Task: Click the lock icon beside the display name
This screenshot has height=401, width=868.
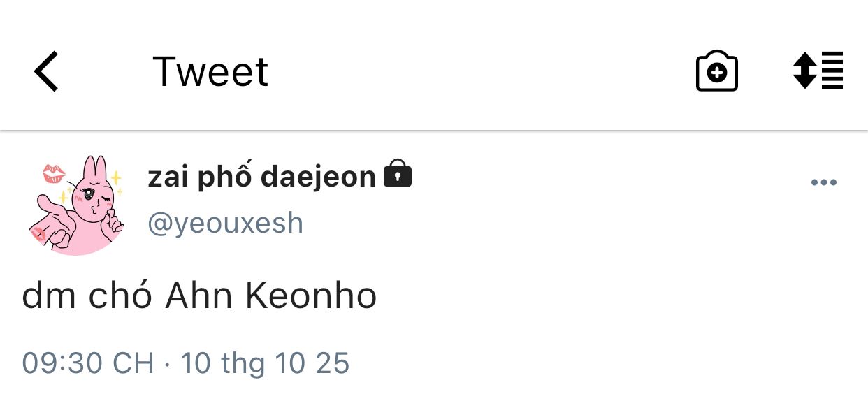Action: (x=398, y=175)
